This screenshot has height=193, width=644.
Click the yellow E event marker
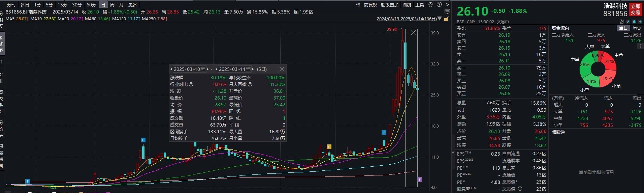pyautogui.click(x=329, y=147)
